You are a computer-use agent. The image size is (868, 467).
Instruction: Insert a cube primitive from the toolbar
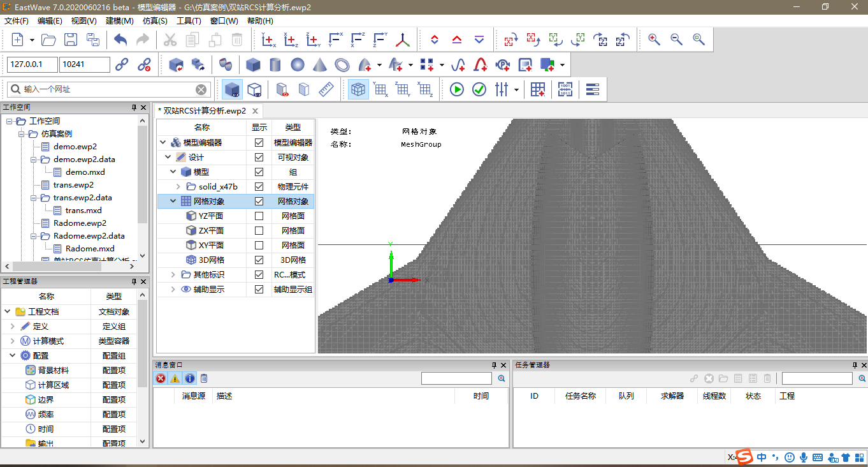253,64
